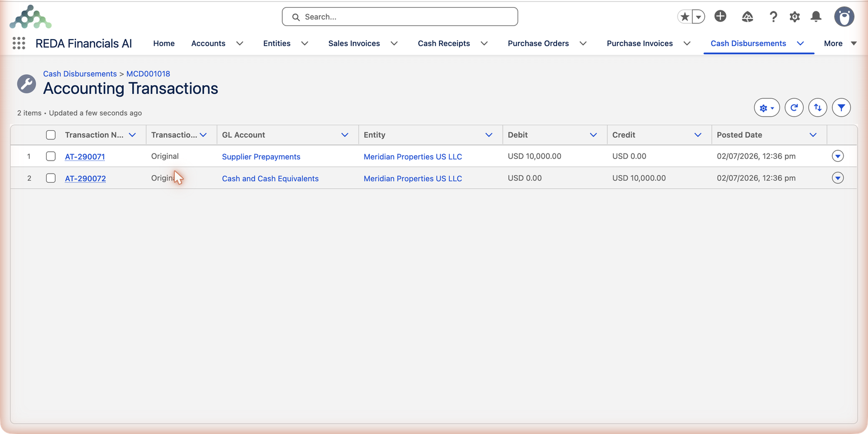Click the sort arrows button

818,107
